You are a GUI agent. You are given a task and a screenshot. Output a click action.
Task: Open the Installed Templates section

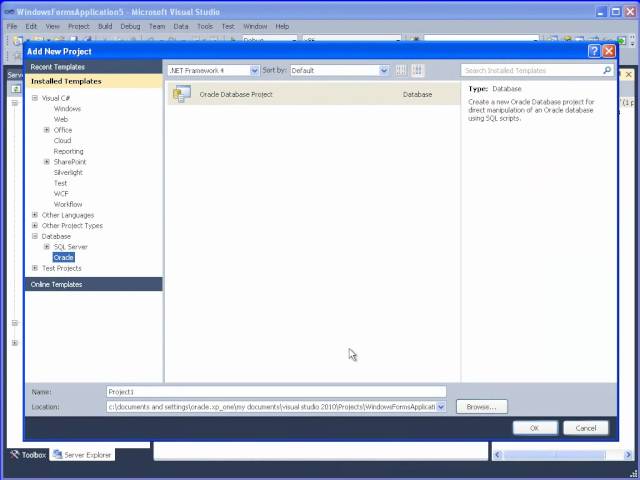click(x=94, y=81)
